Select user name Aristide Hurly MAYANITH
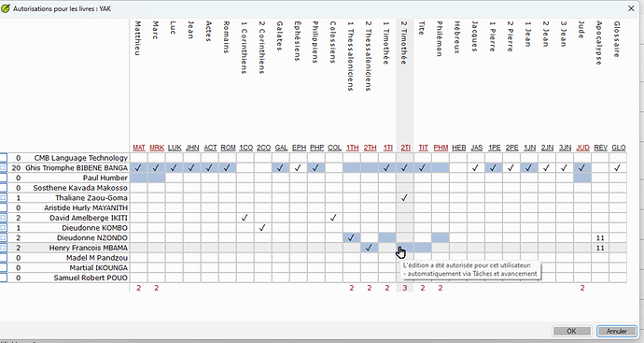This screenshot has height=343, width=644. pos(86,207)
